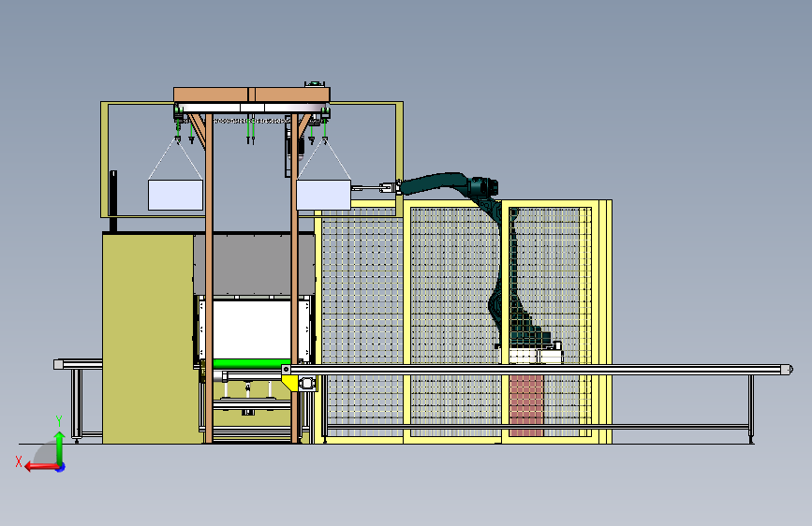Click the X label of the triad
This screenshot has height=526, width=812.
pyautogui.click(x=19, y=461)
